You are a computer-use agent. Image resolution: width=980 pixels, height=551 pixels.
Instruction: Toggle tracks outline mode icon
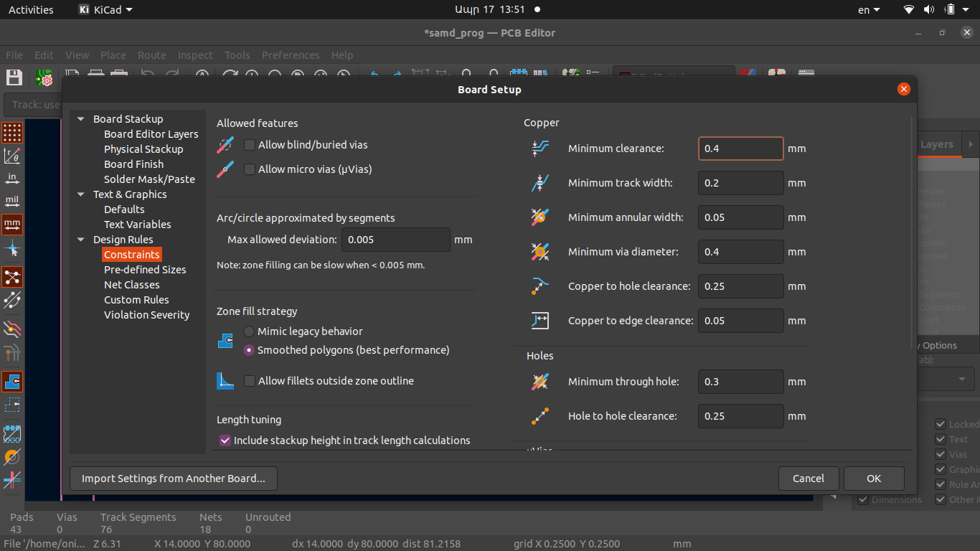coord(12,480)
